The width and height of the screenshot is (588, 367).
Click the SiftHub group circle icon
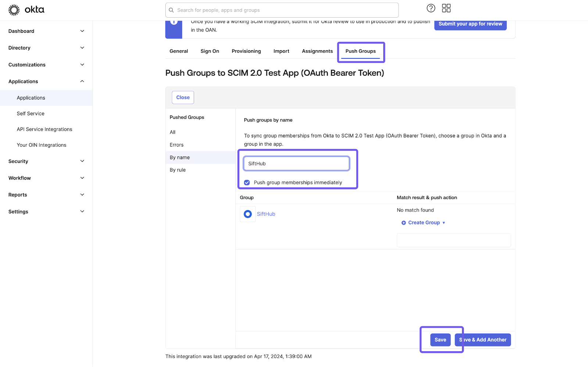click(x=248, y=214)
